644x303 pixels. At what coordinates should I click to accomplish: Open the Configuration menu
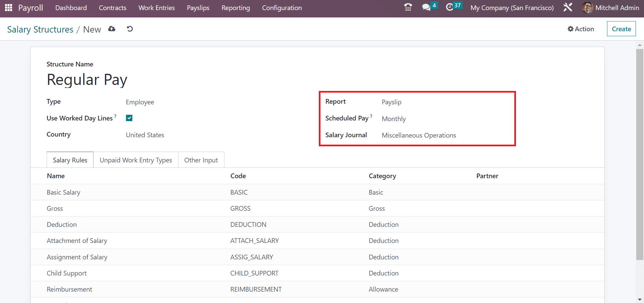click(x=282, y=8)
